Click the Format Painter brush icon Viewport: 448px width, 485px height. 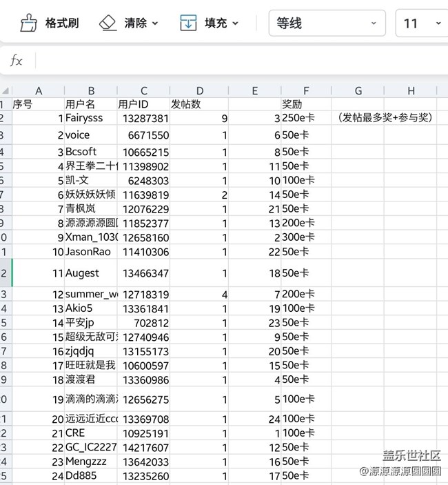pos(28,23)
